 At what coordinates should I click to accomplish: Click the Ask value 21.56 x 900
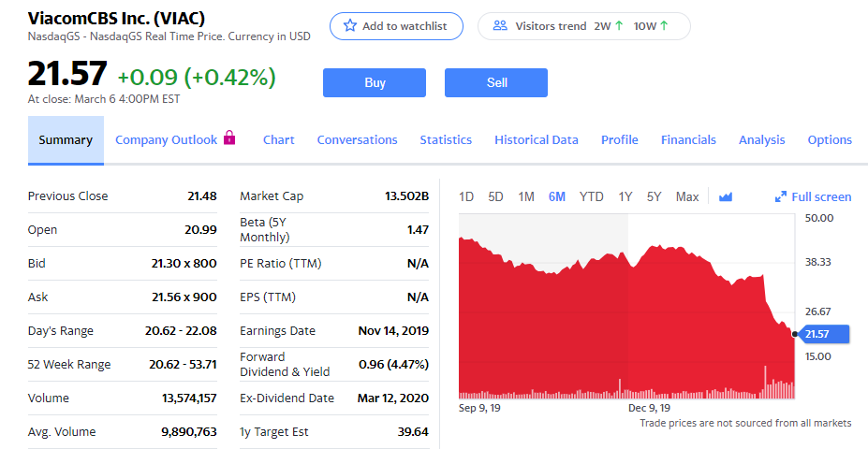(184, 297)
